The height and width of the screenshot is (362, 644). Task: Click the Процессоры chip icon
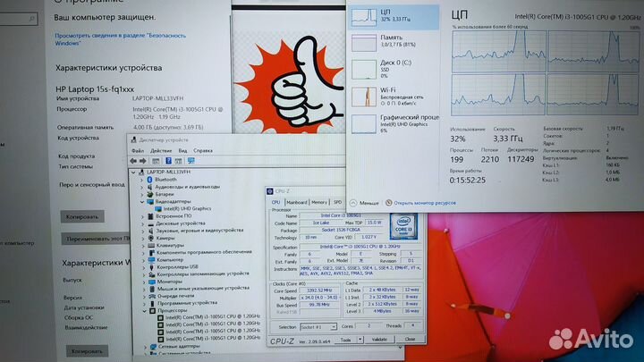point(152,311)
